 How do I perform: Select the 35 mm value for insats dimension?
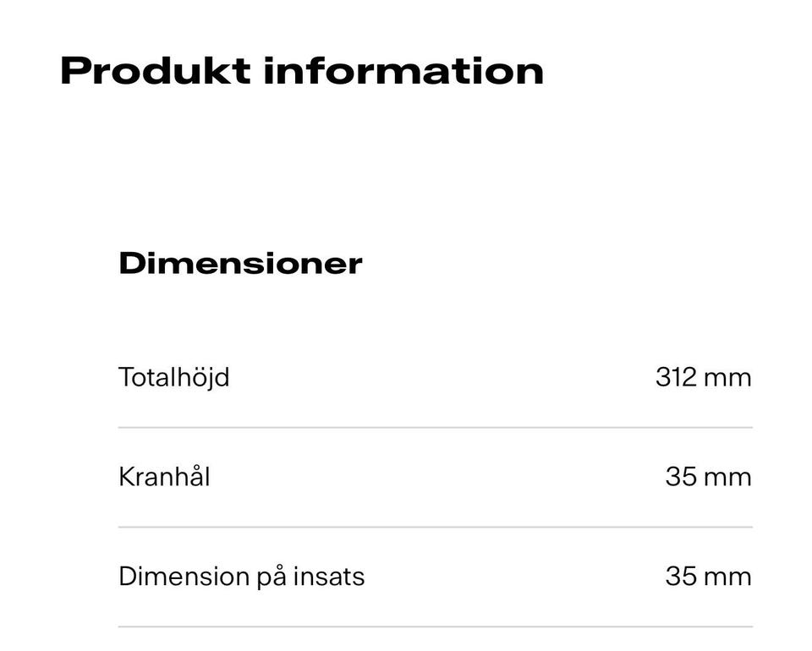(x=709, y=577)
